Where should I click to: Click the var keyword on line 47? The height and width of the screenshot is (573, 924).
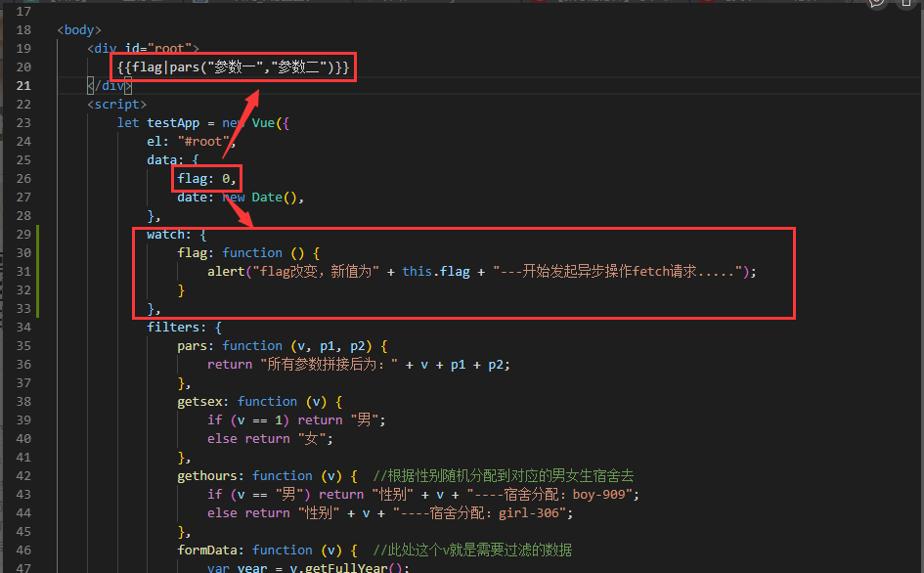click(218, 568)
